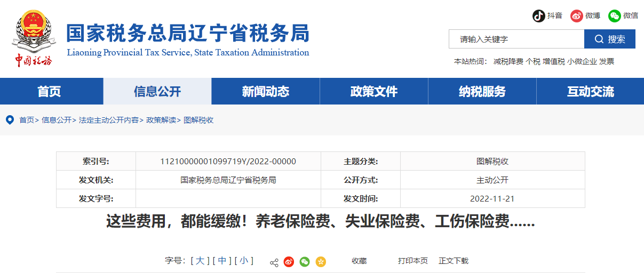Click hot word 增值税
The width and height of the screenshot is (644, 273).
[x=554, y=61]
